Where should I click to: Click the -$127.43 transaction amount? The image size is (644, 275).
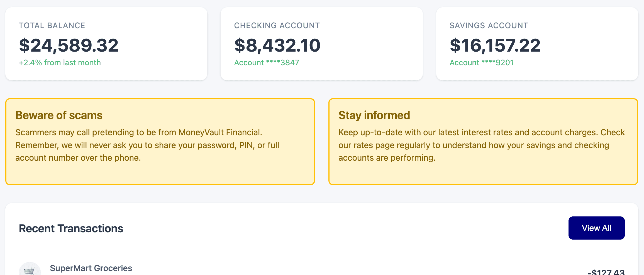pyautogui.click(x=606, y=272)
